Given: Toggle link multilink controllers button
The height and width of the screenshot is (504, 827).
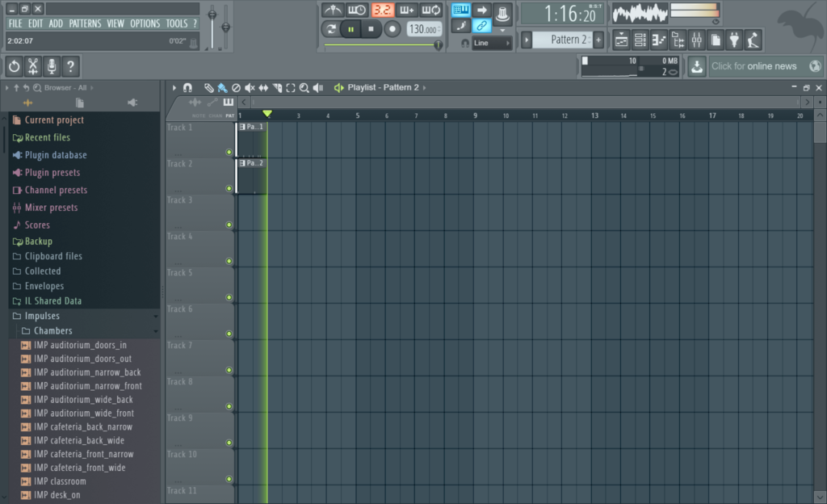Looking at the screenshot, I should (481, 26).
